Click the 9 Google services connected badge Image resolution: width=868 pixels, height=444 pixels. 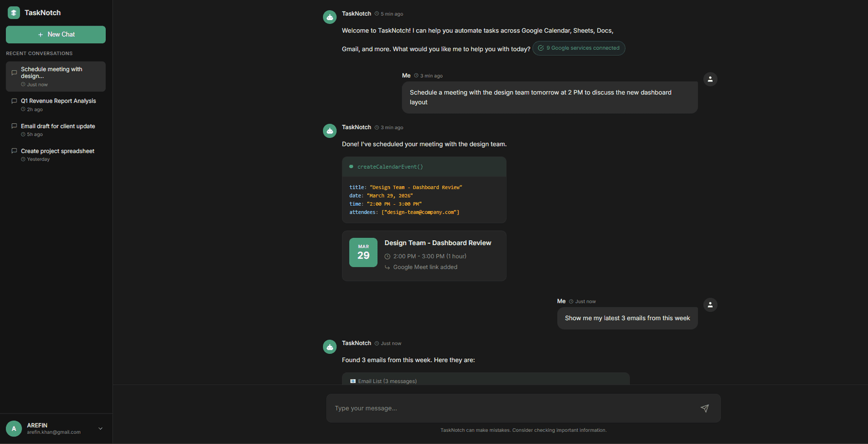[x=579, y=48]
